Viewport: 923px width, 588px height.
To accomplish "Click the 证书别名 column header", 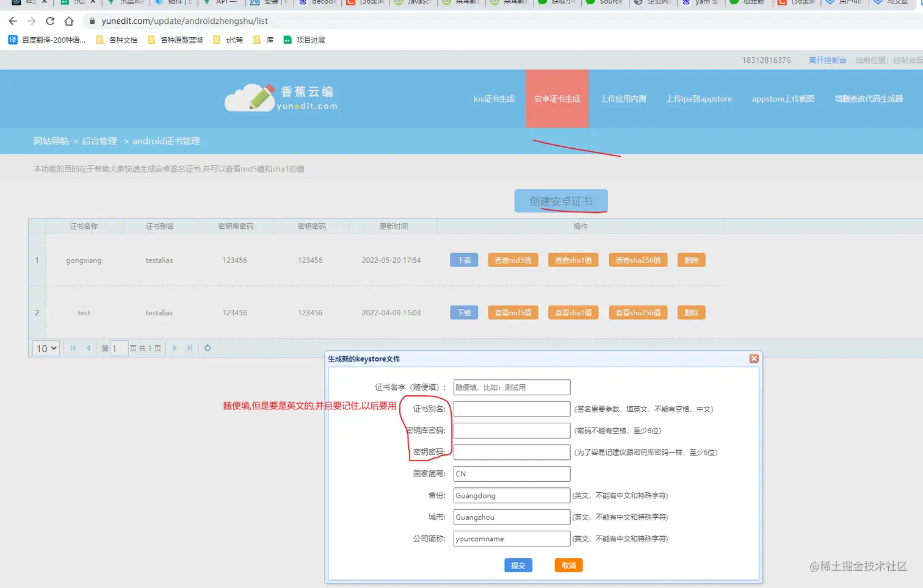I will tap(159, 226).
